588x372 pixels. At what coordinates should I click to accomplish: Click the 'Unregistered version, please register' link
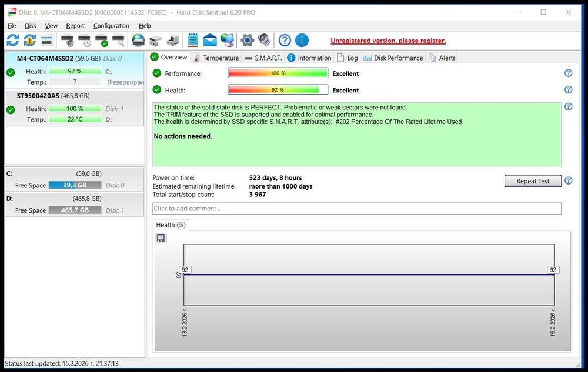[x=388, y=41]
